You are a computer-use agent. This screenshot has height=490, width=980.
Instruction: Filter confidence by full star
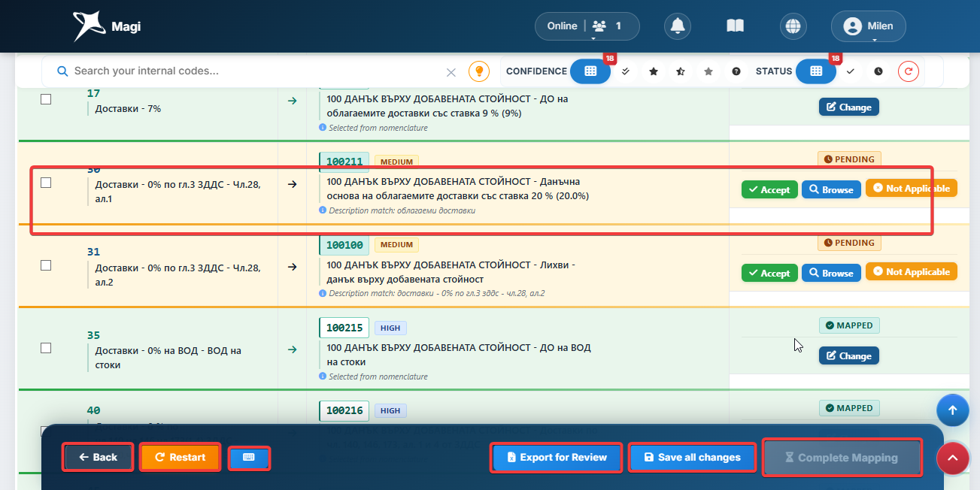[x=654, y=71]
